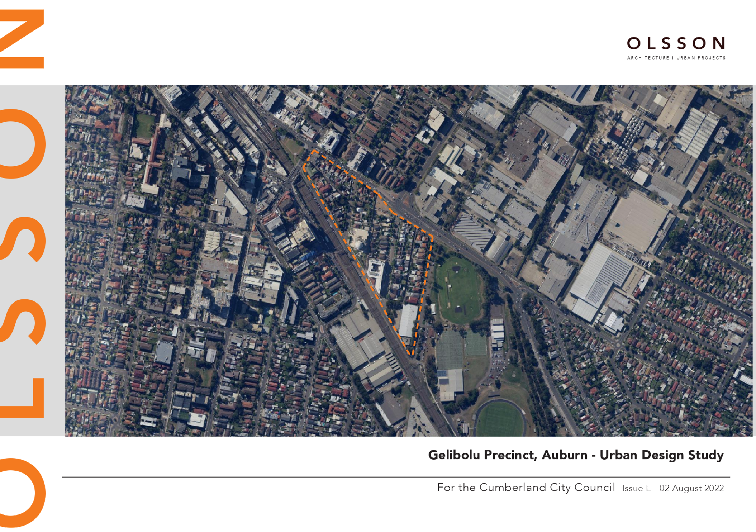The height and width of the screenshot is (532, 756).
Task: Select the Gelibolu Precinct Urban Design Study title
Action: pos(576,455)
